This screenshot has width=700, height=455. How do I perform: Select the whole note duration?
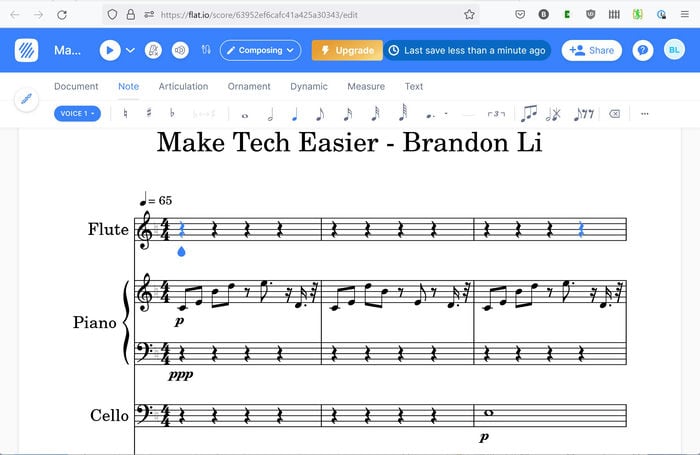tap(245, 116)
